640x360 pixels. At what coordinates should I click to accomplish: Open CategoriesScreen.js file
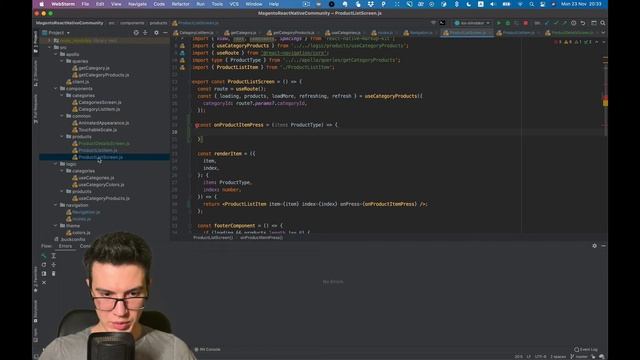(100, 102)
